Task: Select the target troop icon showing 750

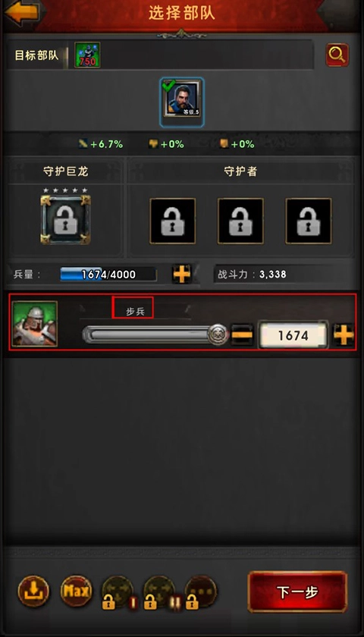Action: coord(87,55)
